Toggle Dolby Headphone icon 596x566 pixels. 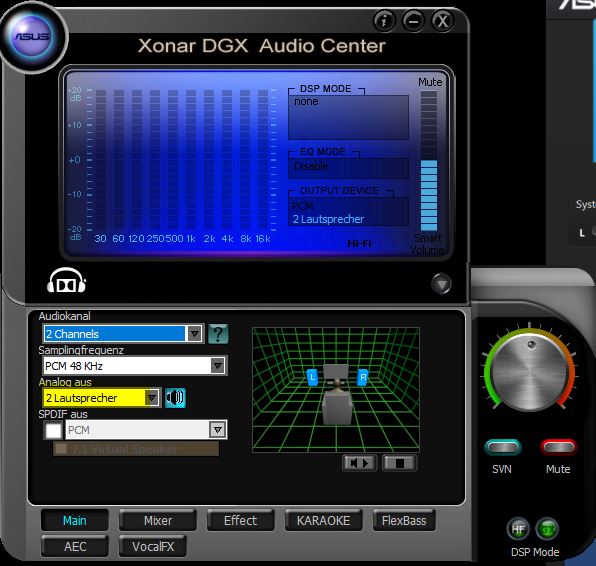(67, 281)
